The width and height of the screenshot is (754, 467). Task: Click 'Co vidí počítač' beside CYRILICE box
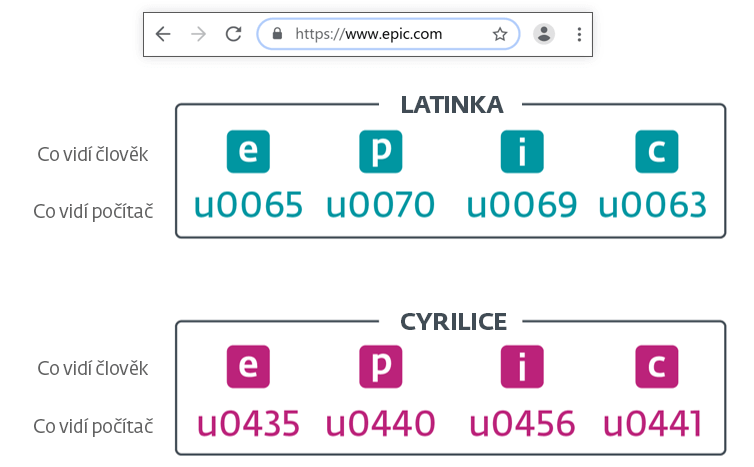click(93, 426)
